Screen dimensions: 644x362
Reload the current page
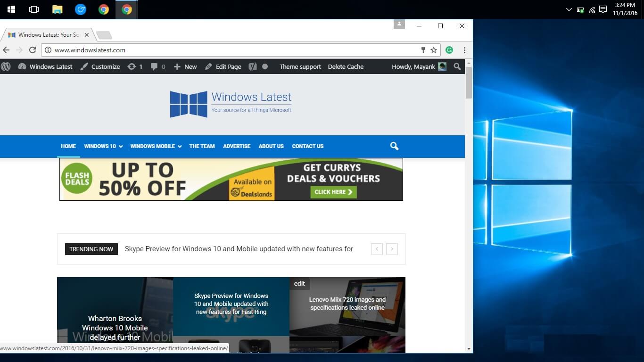pyautogui.click(x=33, y=50)
